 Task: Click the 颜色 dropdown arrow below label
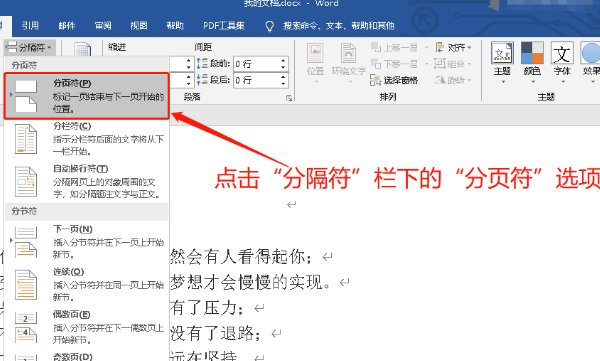533,82
